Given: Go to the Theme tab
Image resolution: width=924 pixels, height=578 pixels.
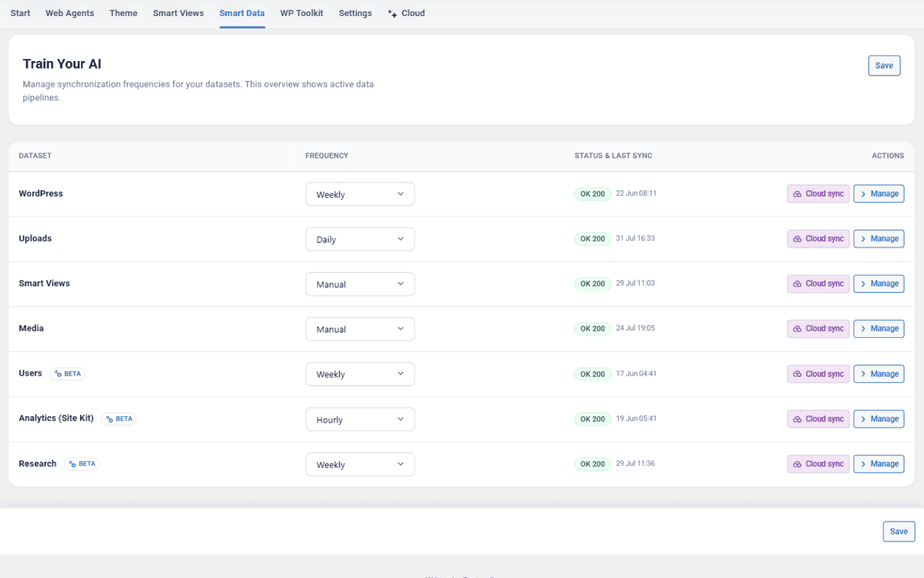Looking at the screenshot, I should click(x=123, y=13).
